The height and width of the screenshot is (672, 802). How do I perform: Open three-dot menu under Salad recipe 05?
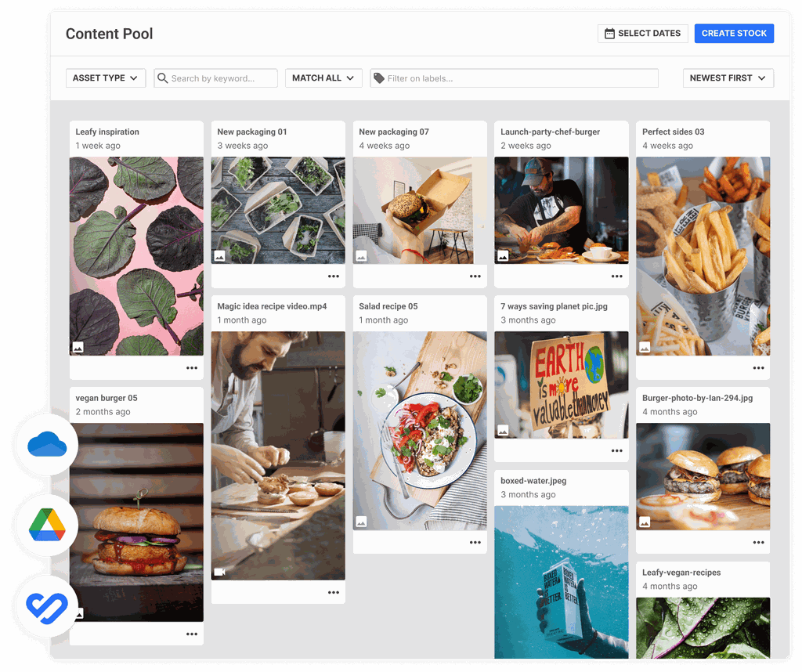coord(475,542)
